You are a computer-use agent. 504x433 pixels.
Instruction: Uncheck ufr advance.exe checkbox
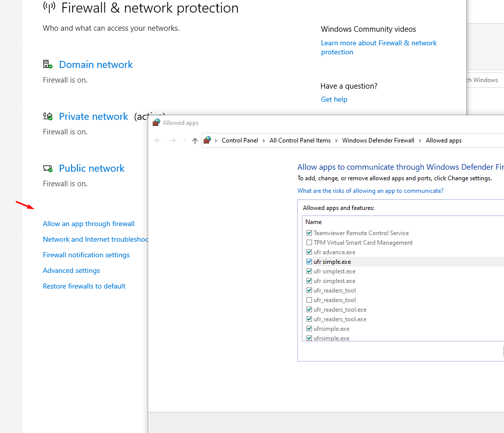tap(309, 252)
